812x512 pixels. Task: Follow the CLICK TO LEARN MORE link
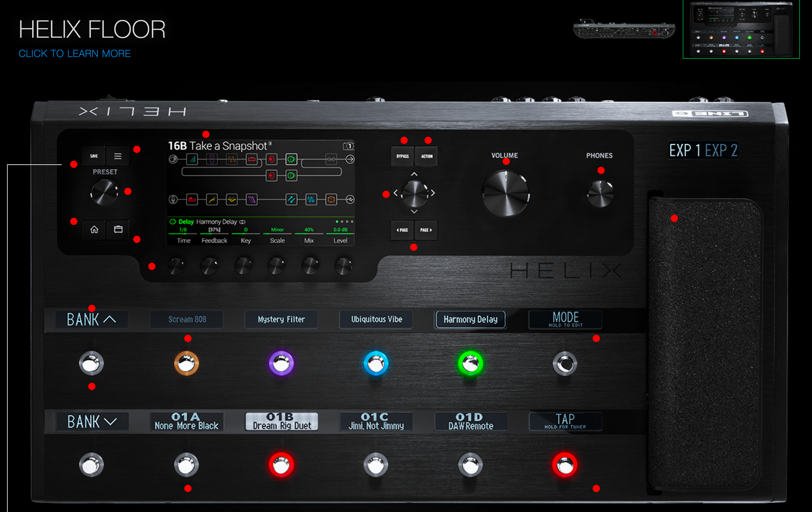coord(75,54)
